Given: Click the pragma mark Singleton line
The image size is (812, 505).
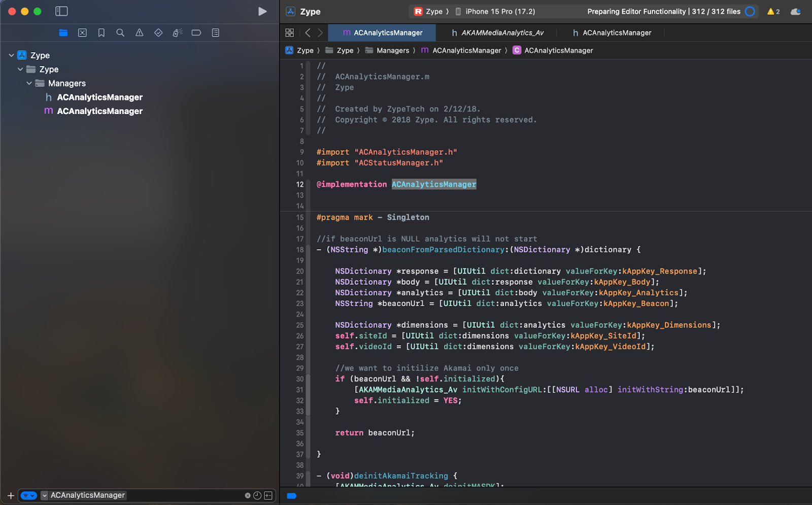Looking at the screenshot, I should pyautogui.click(x=373, y=217).
